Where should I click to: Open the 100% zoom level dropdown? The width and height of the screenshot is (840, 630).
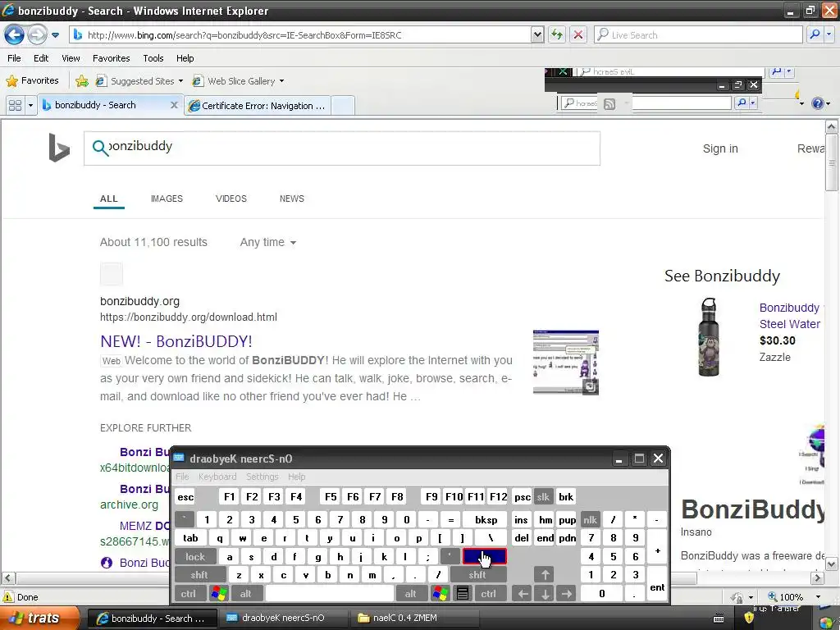pos(818,597)
